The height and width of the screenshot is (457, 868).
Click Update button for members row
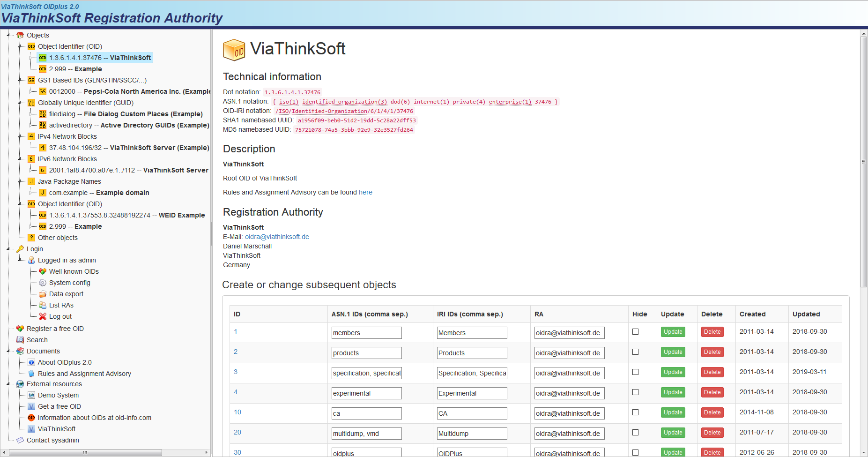click(x=673, y=332)
